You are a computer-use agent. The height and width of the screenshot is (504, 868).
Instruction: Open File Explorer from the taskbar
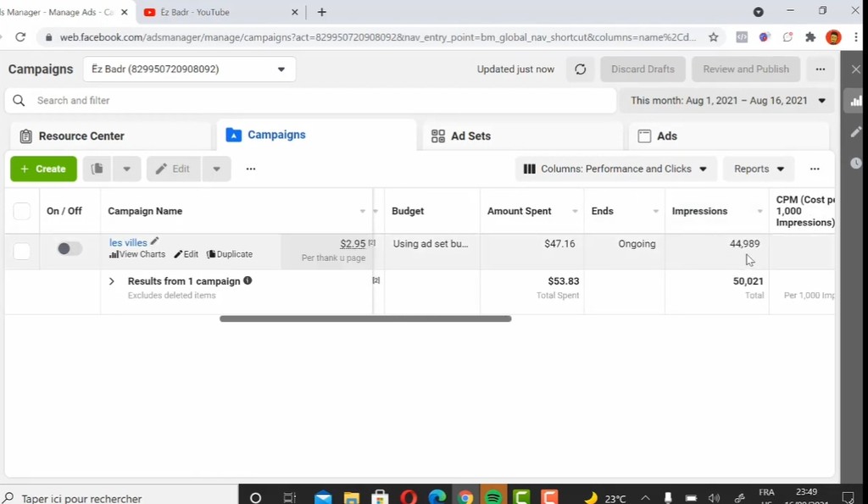(352, 497)
